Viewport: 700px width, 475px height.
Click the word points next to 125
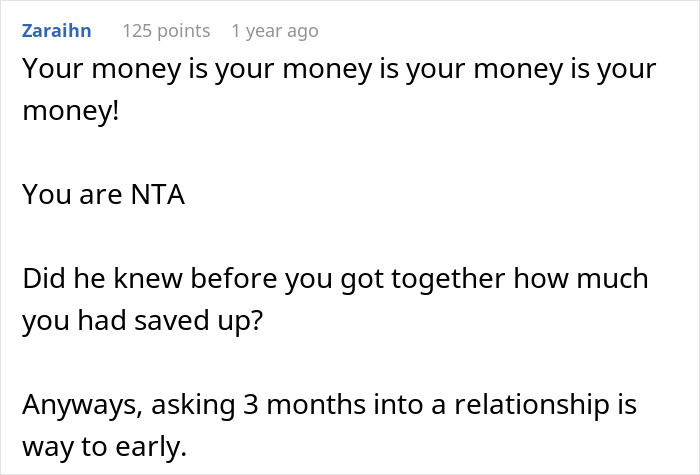click(x=183, y=31)
